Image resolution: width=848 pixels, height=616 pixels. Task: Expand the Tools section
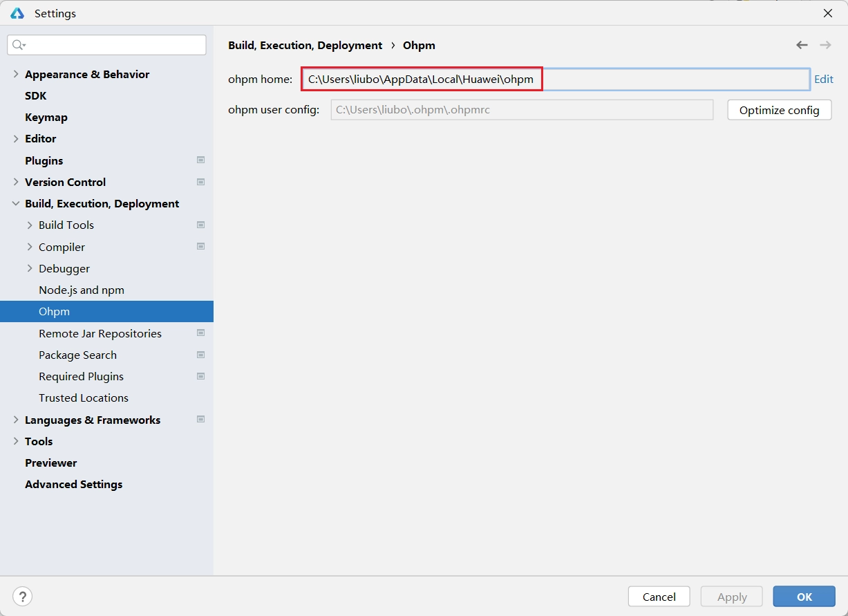point(16,441)
